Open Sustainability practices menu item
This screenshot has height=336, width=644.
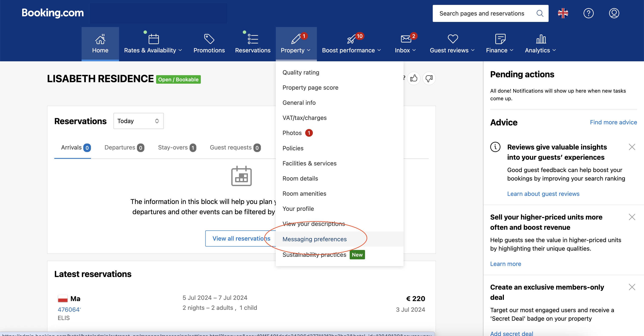339,254
